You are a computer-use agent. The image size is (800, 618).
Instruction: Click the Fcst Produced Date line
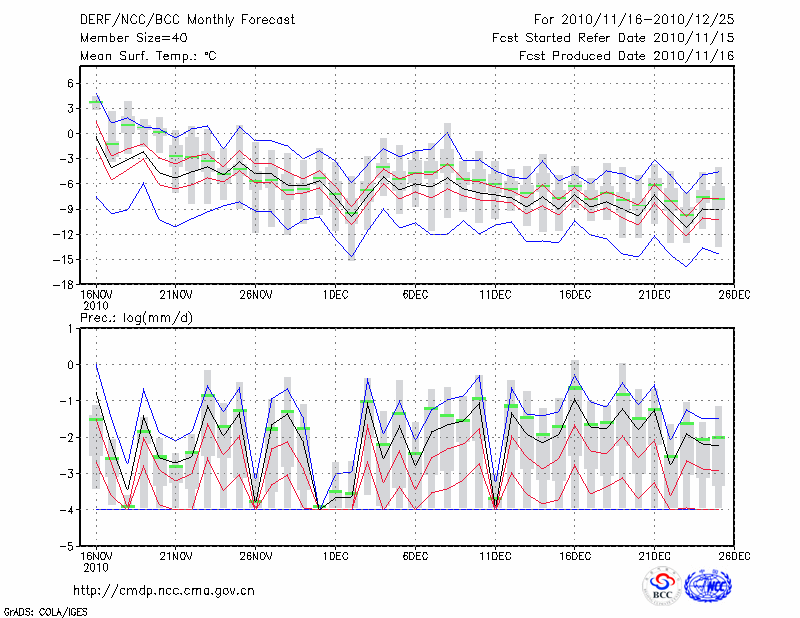626,56
